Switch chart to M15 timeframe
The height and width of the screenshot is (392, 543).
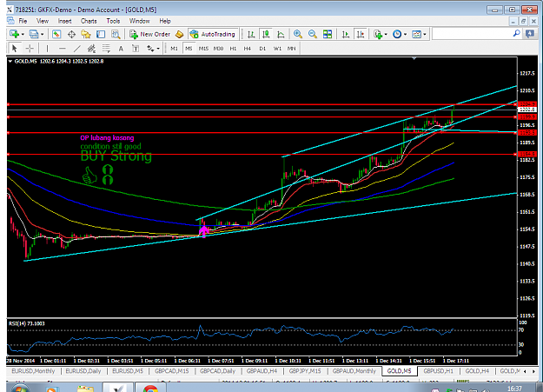203,49
